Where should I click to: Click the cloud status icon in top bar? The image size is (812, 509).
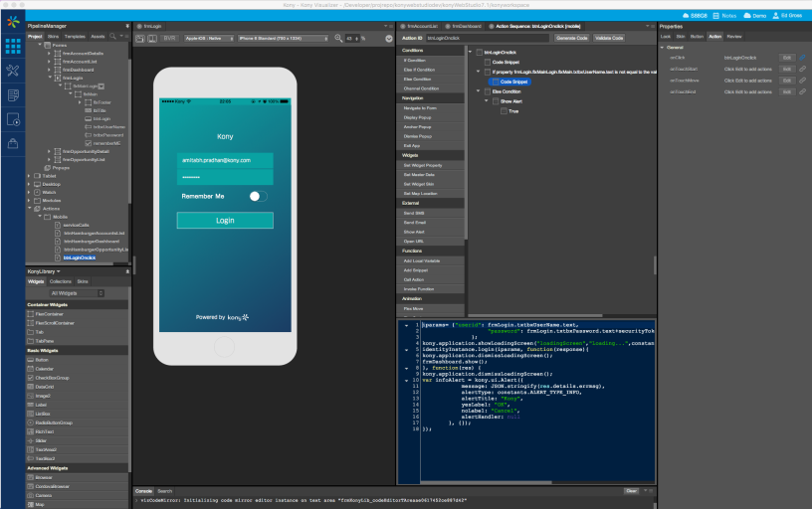[x=686, y=16]
